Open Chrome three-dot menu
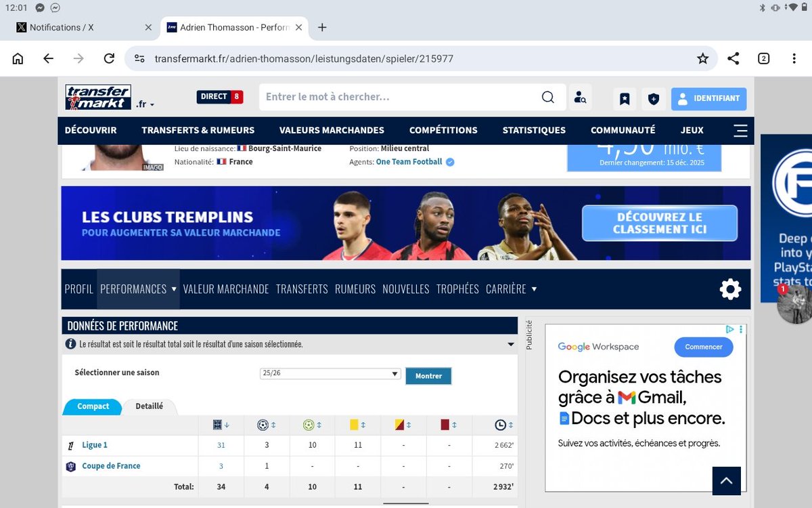This screenshot has width=812, height=508. pyautogui.click(x=794, y=58)
